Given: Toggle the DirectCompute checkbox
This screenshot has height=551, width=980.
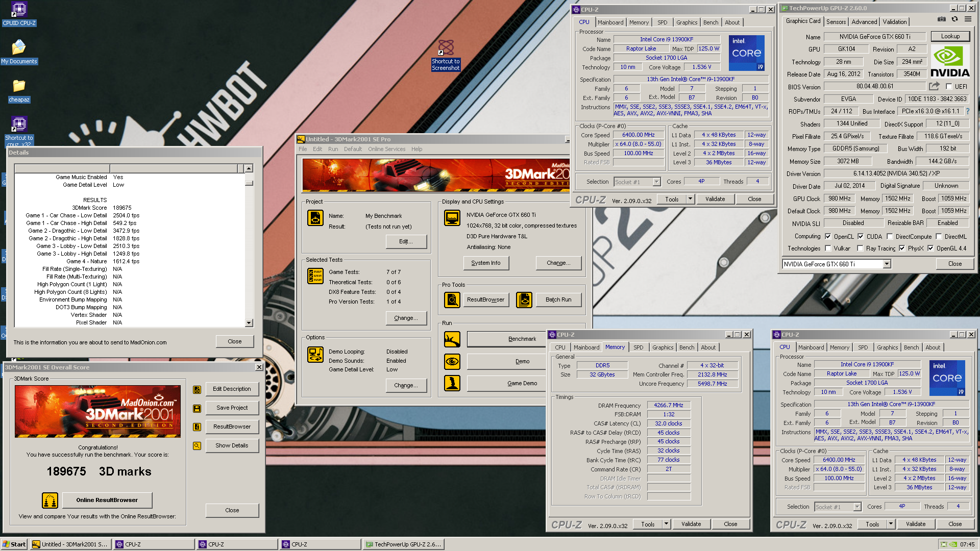Looking at the screenshot, I should coord(890,237).
